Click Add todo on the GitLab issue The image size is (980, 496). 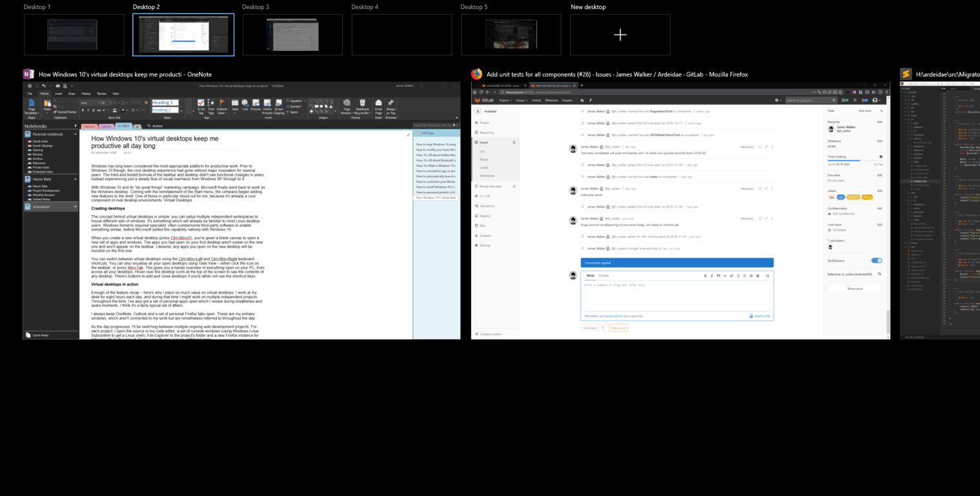click(864, 110)
